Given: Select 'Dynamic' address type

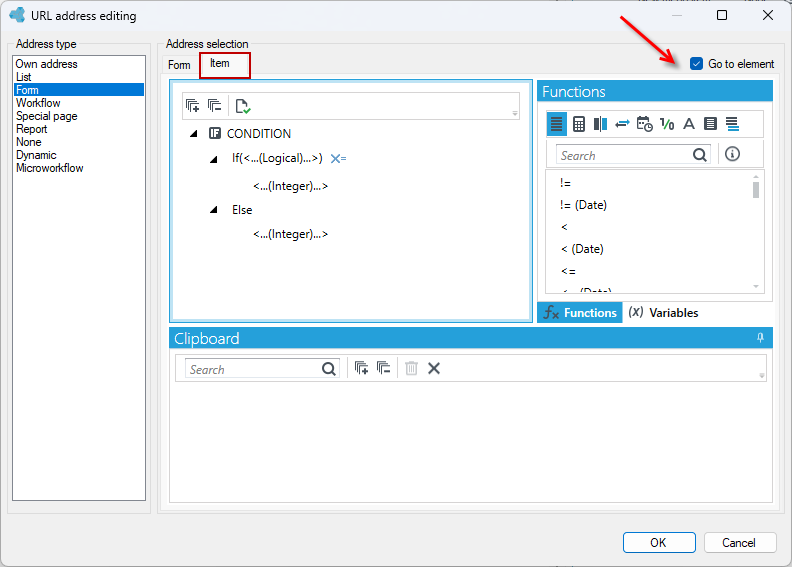Looking at the screenshot, I should tap(79, 155).
